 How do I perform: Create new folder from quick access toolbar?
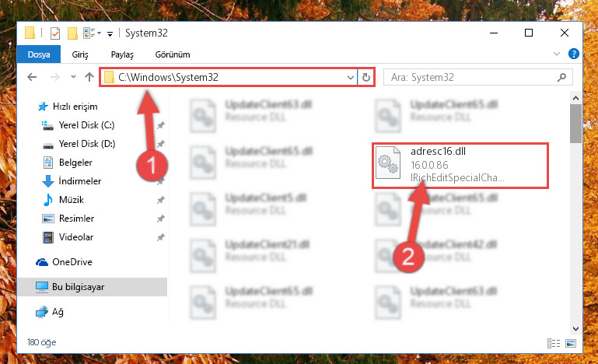coord(72,33)
